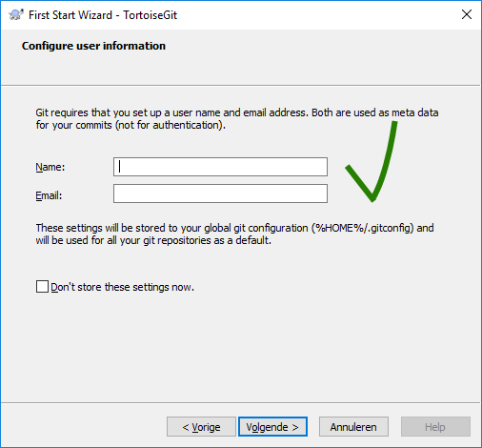Click the green check mark graphic
Image resolution: width=482 pixels, height=448 pixels.
[x=372, y=161]
